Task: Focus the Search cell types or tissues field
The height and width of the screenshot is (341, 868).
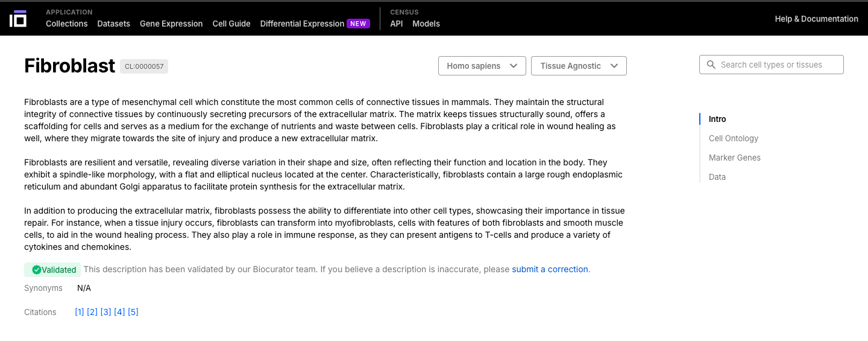Action: coord(778,65)
